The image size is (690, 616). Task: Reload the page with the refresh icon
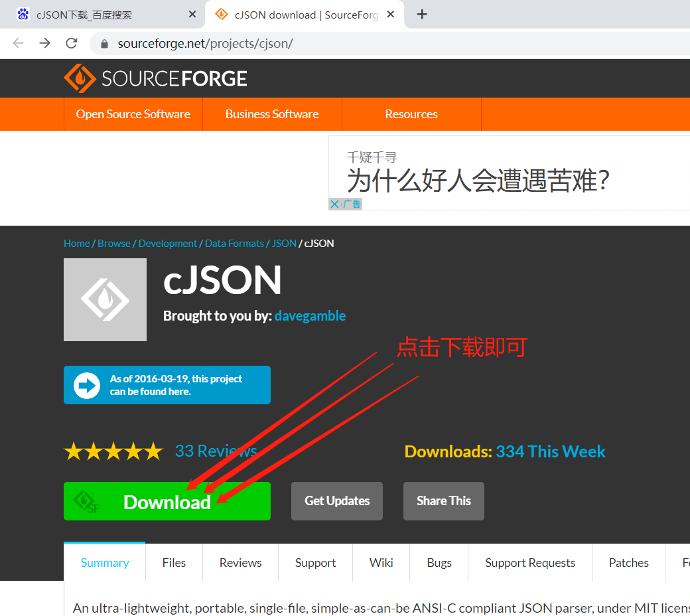click(x=72, y=43)
